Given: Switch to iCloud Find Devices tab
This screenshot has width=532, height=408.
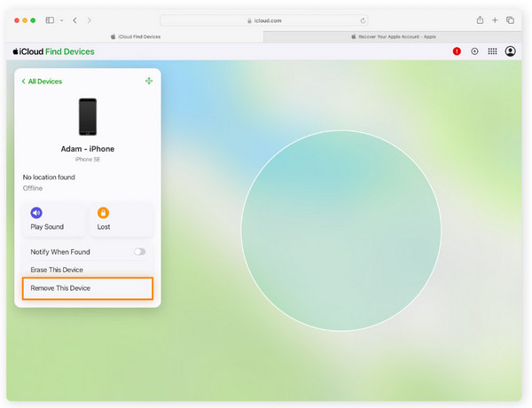Looking at the screenshot, I should coord(136,36).
